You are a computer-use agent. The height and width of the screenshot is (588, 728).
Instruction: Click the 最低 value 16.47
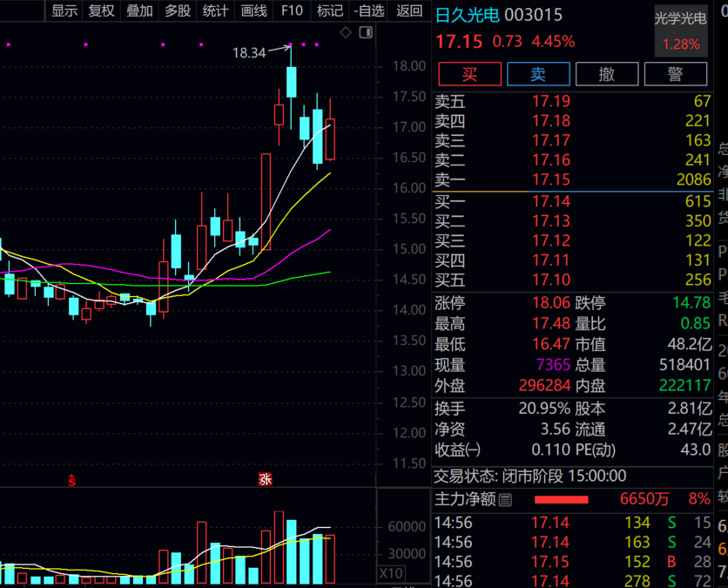(551, 344)
